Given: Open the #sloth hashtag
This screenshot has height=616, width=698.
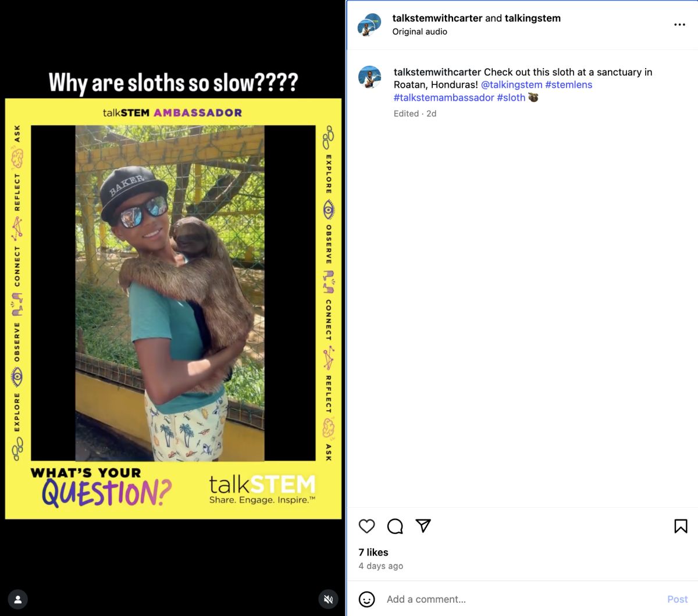Looking at the screenshot, I should [511, 98].
